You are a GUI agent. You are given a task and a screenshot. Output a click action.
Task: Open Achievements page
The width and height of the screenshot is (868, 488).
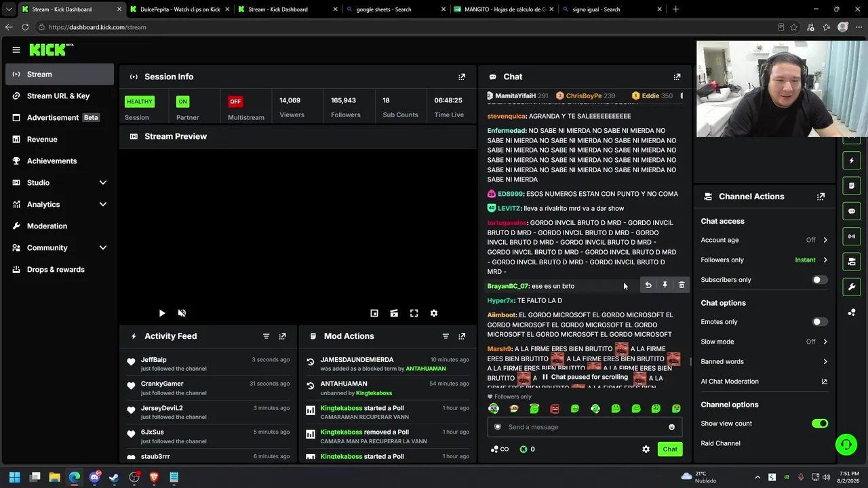(x=60, y=161)
